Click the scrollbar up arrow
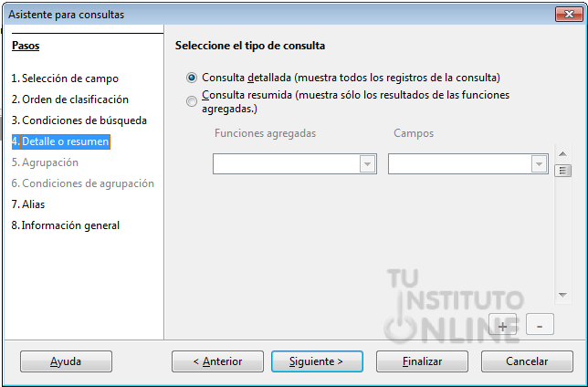This screenshot has height=387, width=588. [x=562, y=153]
